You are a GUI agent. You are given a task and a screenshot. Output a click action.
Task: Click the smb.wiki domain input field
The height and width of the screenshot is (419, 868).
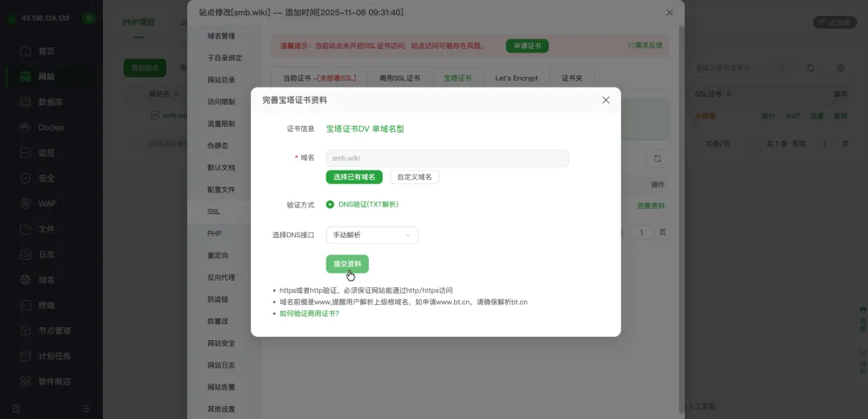[x=447, y=158]
